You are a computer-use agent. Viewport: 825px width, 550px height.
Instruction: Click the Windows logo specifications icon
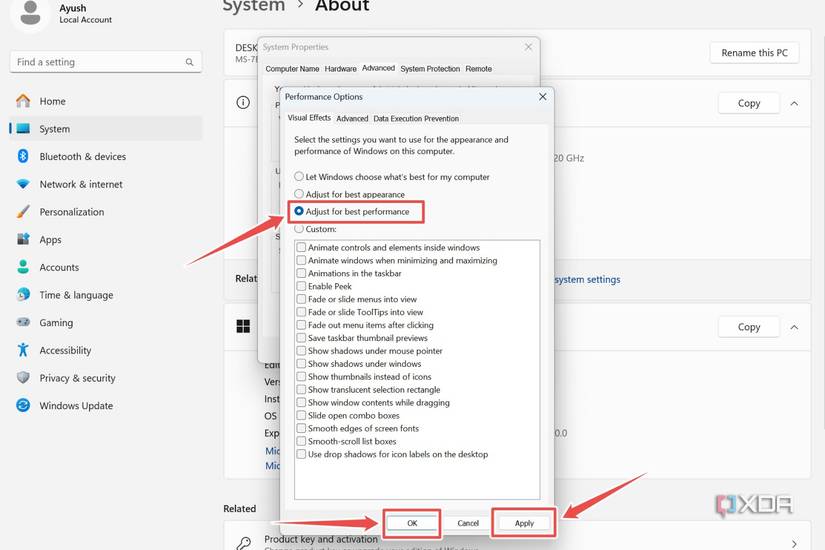243,326
